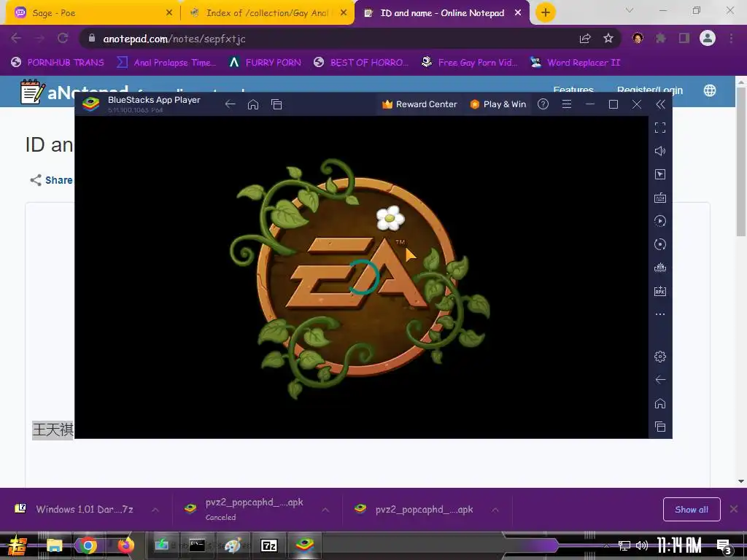Click aNotepad language globe icon
The width and height of the screenshot is (747, 560).
coord(710,90)
